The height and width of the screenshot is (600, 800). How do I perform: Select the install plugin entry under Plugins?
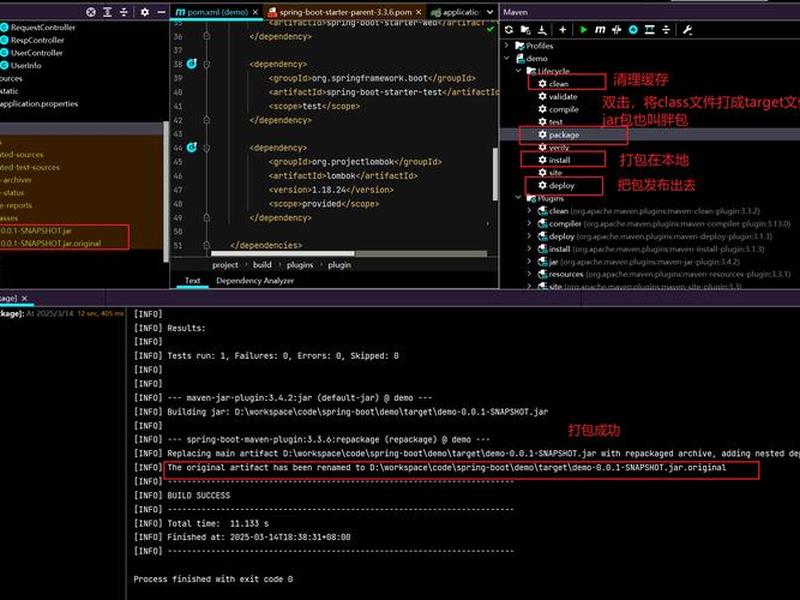(651, 249)
